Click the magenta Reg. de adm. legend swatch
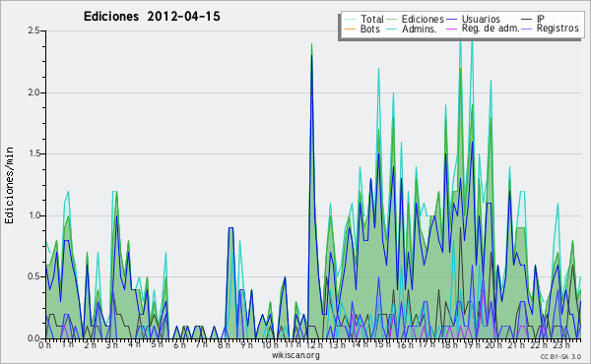The height and width of the screenshot is (364, 591). click(x=451, y=29)
